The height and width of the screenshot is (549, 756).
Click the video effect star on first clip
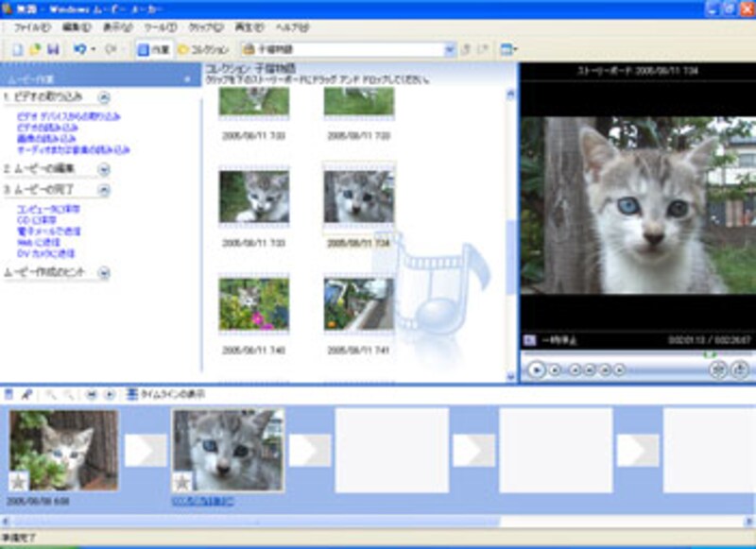(x=19, y=482)
